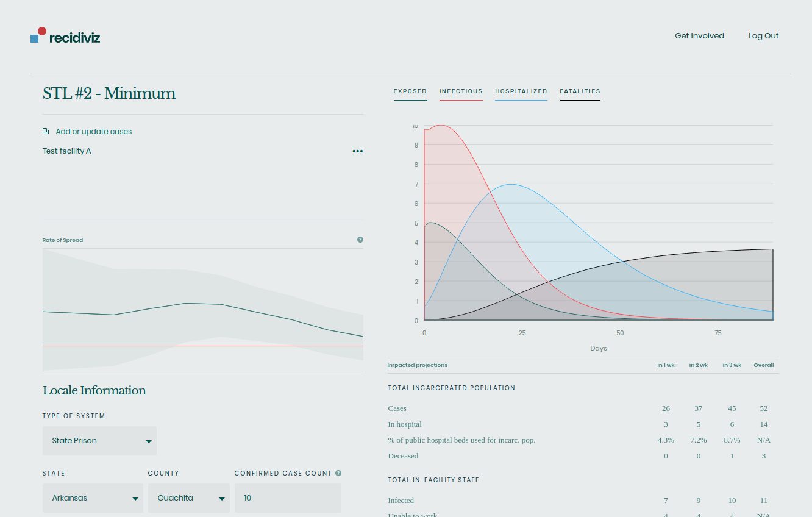Click the Add or update cases icon
This screenshot has height=517, width=812.
click(x=45, y=131)
